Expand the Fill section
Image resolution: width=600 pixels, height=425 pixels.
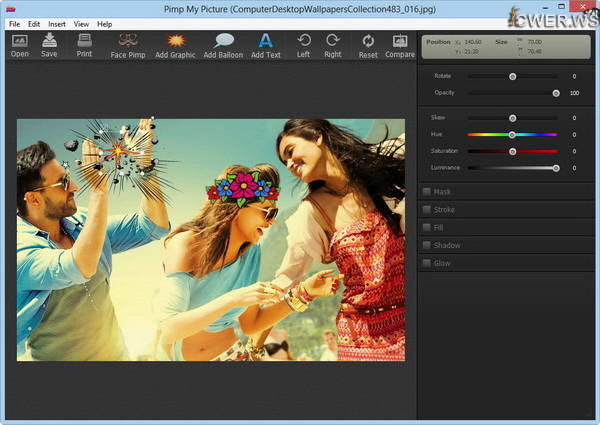[440, 228]
